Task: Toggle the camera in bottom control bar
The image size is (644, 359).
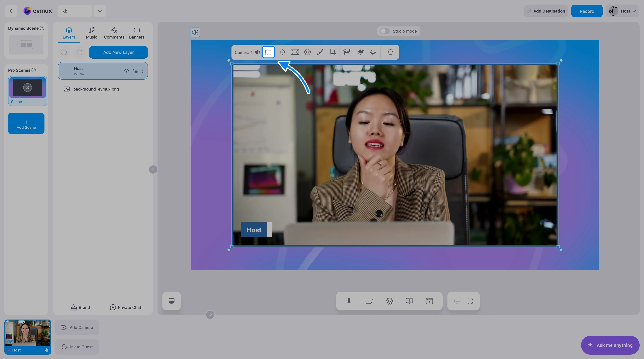Action: point(369,301)
